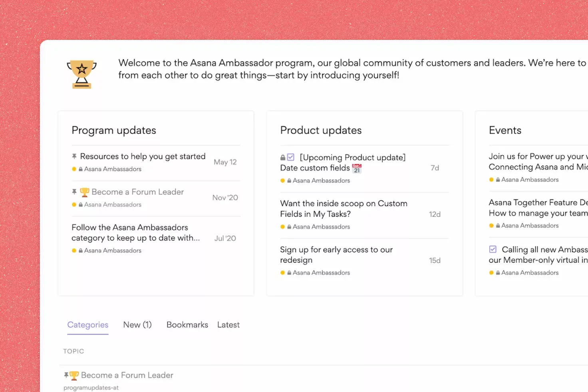
Task: Click the programupdates-at tag
Action: pos(91,388)
